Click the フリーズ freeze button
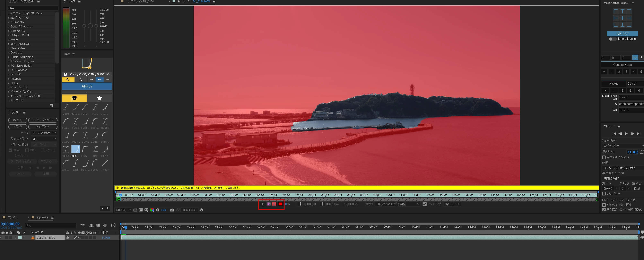The height and width of the screenshot is (260, 644). [453, 204]
